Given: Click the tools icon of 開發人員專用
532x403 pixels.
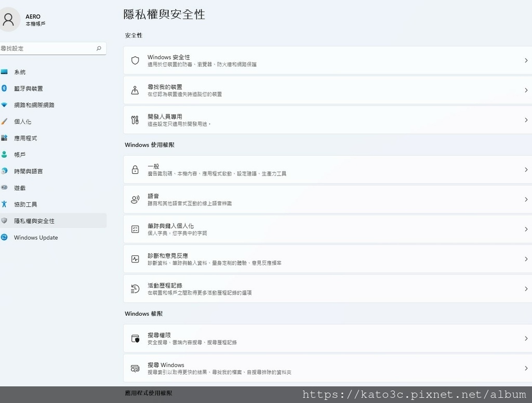Looking at the screenshot, I should [135, 120].
